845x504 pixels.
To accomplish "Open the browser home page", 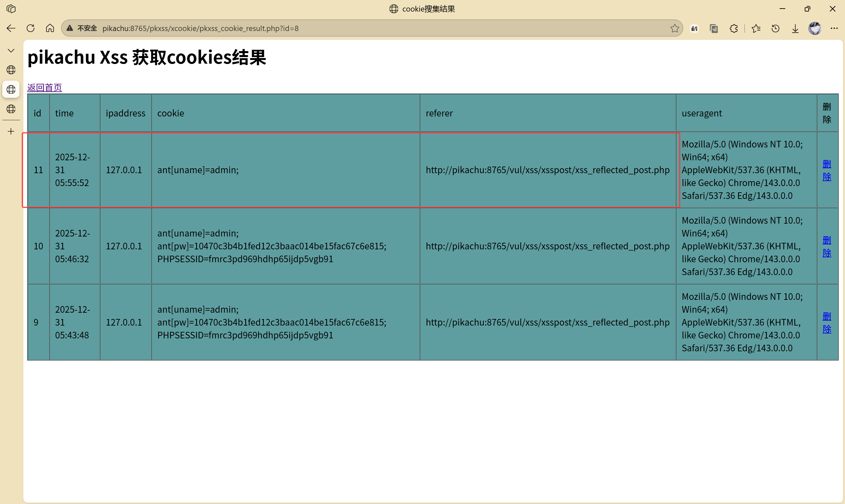I will click(x=50, y=28).
